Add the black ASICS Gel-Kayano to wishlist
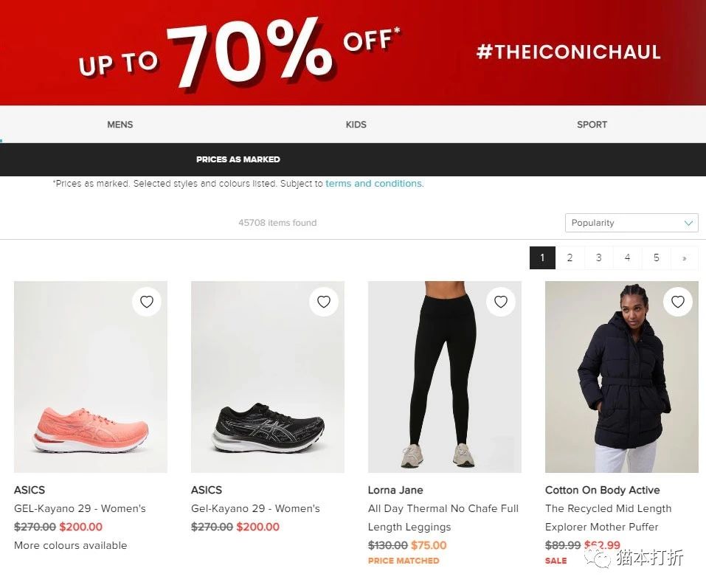Viewport: 706px width, 588px height. point(324,302)
